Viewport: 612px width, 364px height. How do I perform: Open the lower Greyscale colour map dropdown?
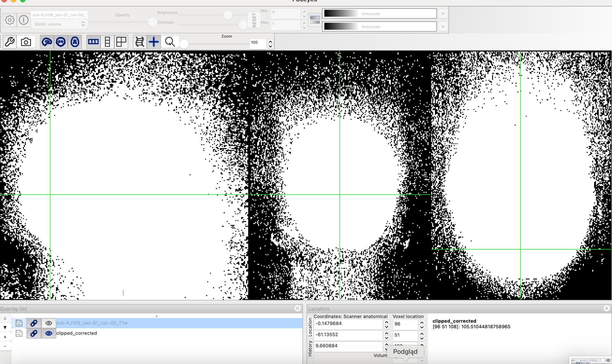tap(379, 26)
